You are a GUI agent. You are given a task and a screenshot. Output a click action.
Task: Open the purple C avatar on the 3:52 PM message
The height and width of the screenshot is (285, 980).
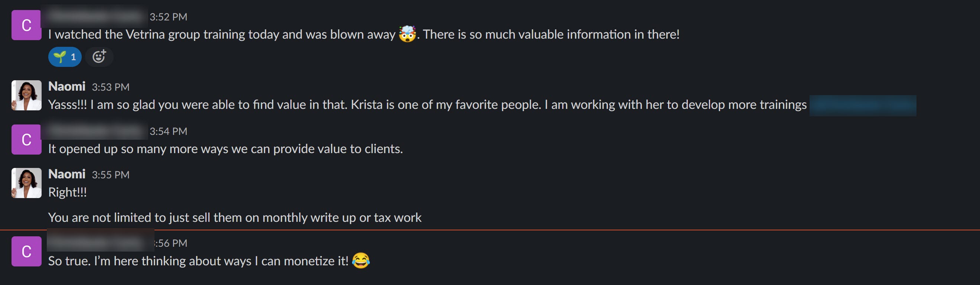26,25
